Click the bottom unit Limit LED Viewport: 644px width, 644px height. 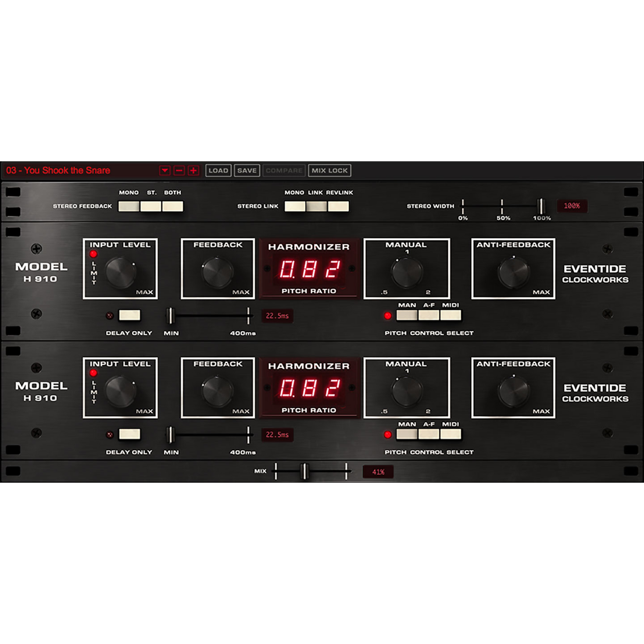point(94,373)
